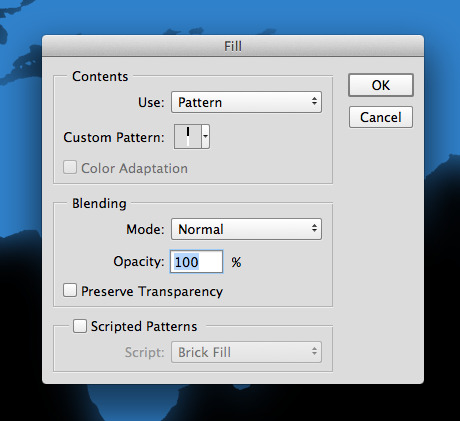Toggle the Preserve Transparency checkbox

click(70, 290)
